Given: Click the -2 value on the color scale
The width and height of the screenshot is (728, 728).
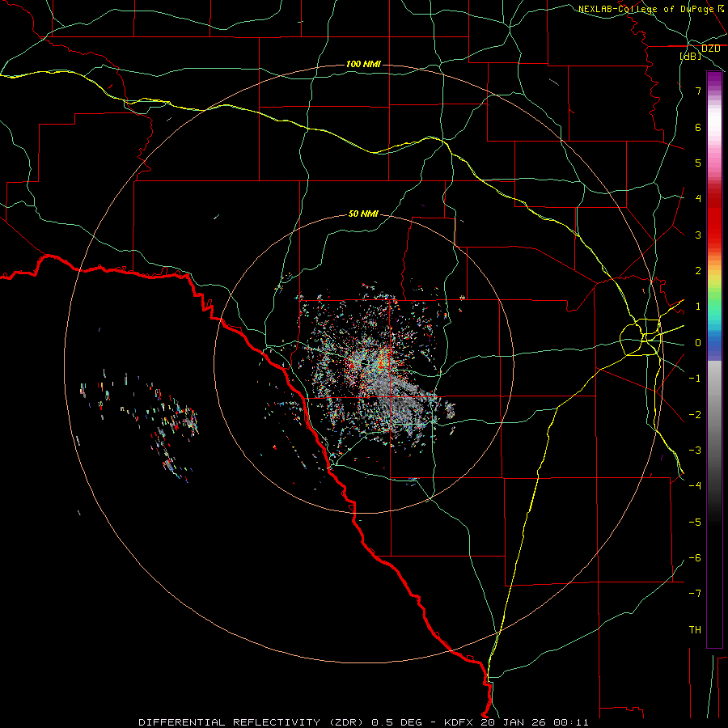Looking at the screenshot, I should [695, 414].
